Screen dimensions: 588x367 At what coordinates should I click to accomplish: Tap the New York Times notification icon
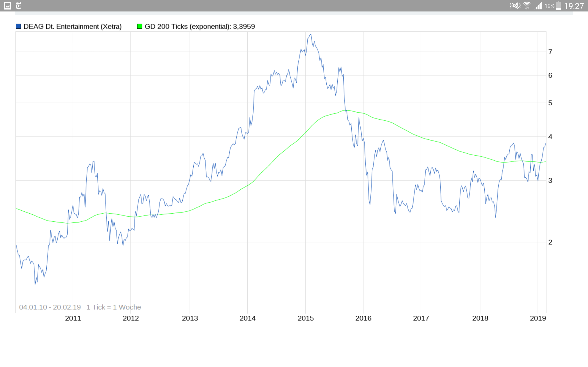[x=18, y=6]
